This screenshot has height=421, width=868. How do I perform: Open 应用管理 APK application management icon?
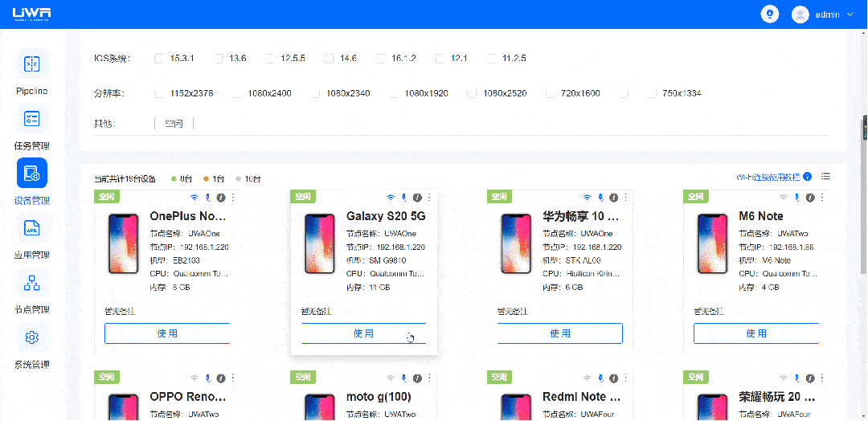point(31,228)
